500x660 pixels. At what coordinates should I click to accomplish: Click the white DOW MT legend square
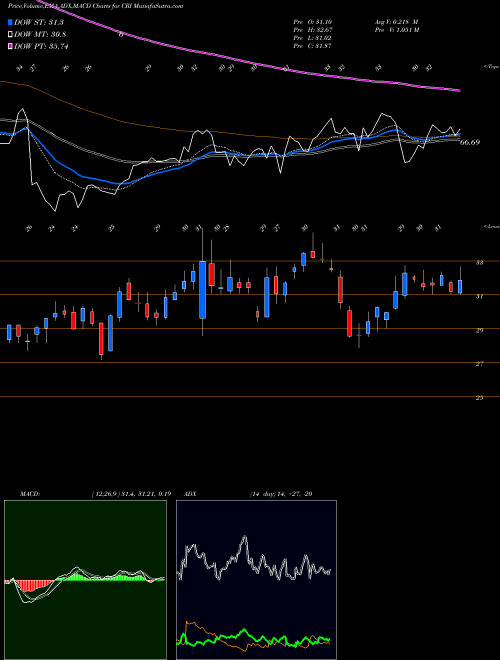pyautogui.click(x=11, y=35)
